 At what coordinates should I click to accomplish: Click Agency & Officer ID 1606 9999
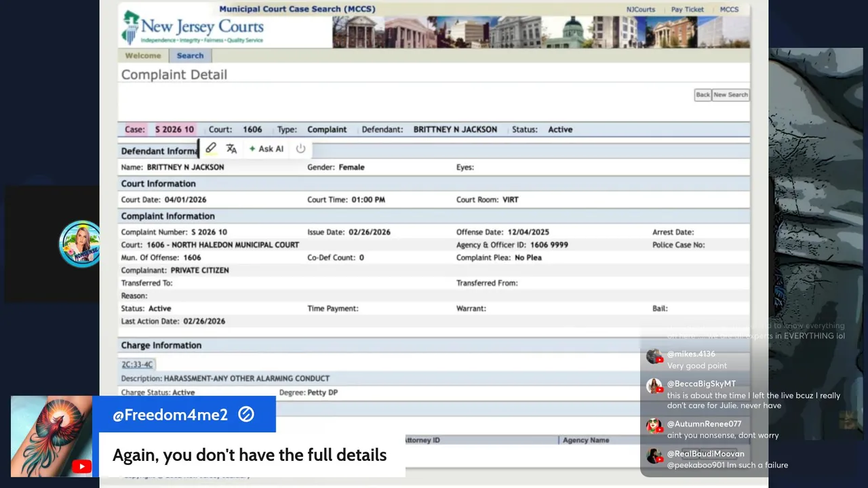pyautogui.click(x=549, y=245)
